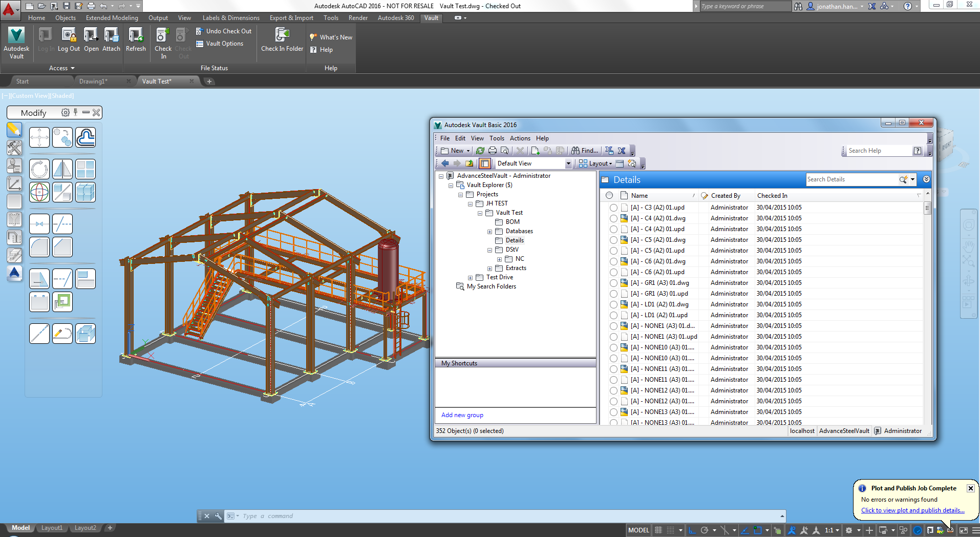Click the Refresh ribbon icon
This screenshot has width=980, height=537.
[x=136, y=40]
